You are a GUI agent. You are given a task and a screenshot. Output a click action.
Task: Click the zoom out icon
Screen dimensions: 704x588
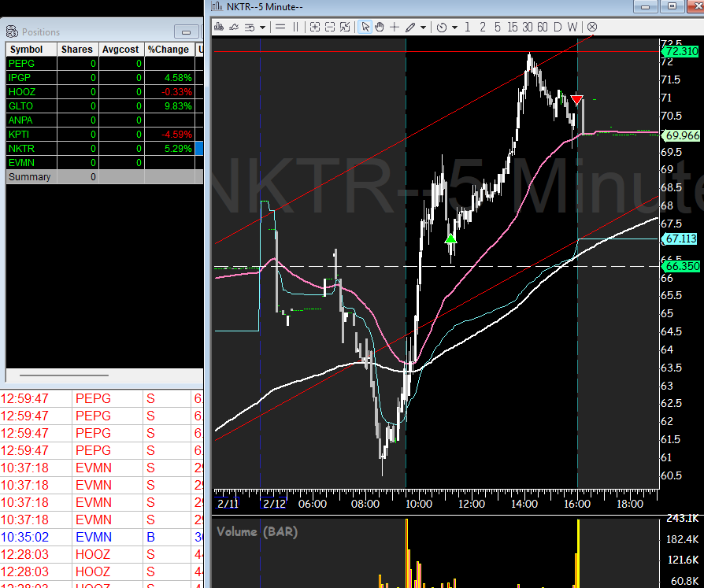pos(330,28)
